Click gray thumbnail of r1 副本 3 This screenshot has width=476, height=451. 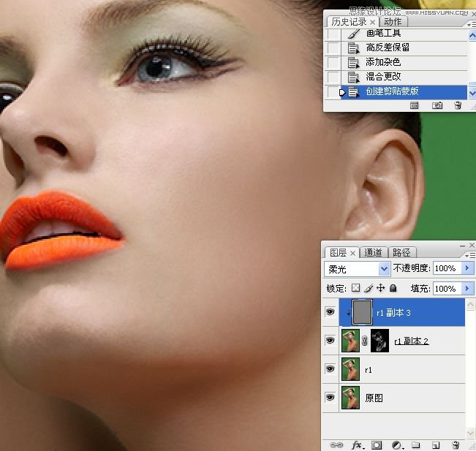[x=363, y=312]
